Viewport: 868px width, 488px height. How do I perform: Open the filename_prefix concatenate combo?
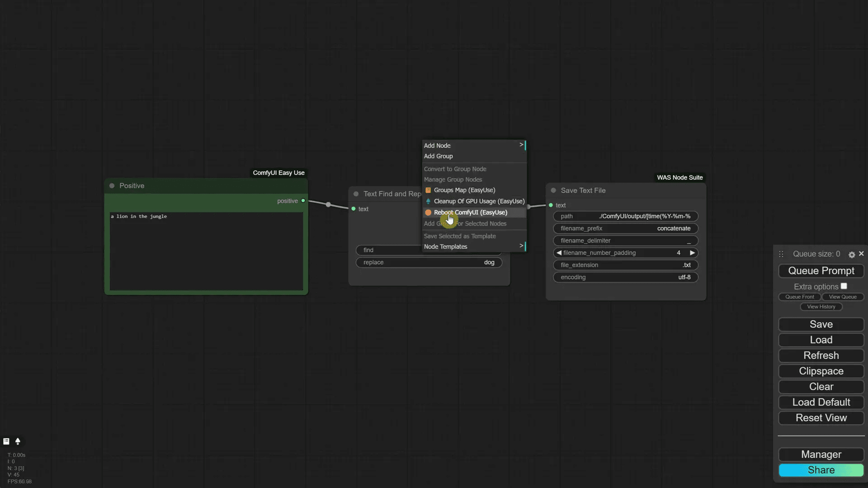[625, 229]
